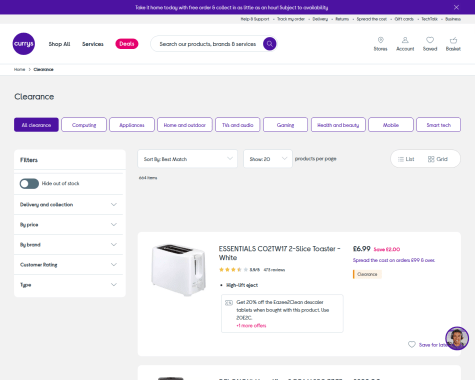Click +1 more offers link
This screenshot has width=475, height=380.
click(251, 326)
